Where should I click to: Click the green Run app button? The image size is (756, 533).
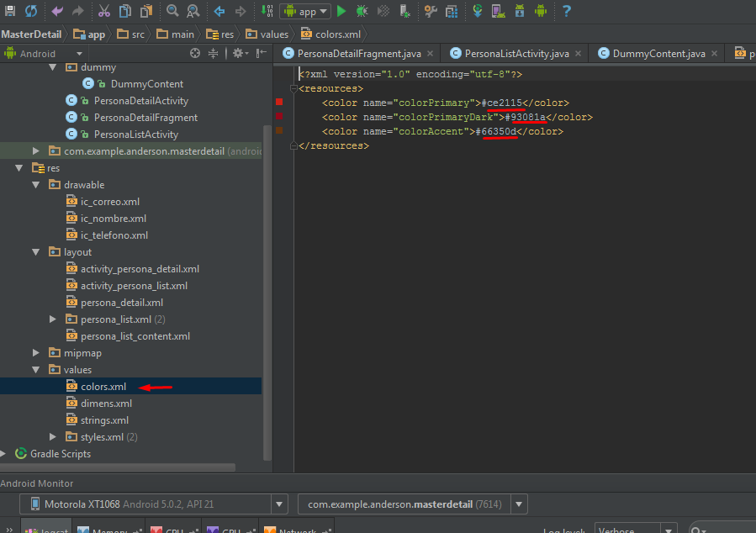[x=341, y=11]
